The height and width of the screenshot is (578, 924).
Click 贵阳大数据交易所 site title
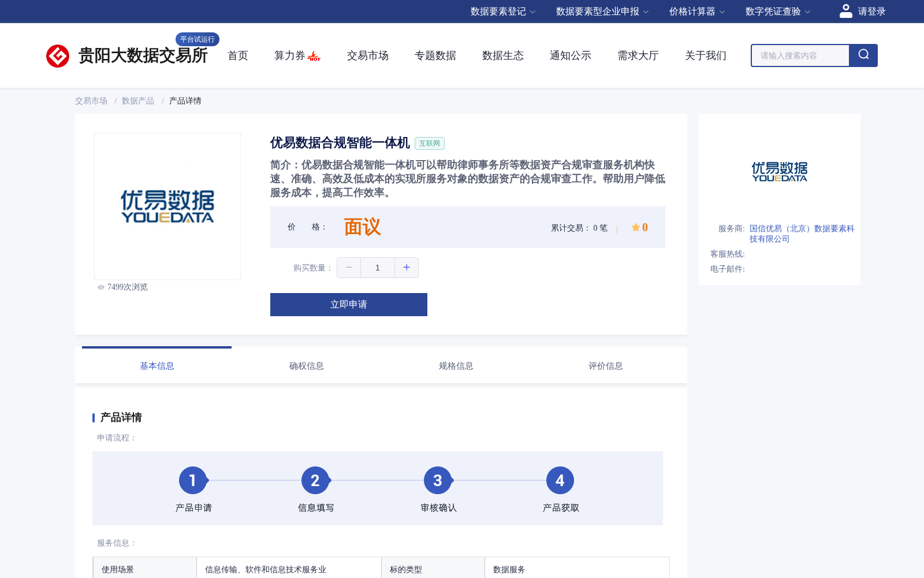(143, 55)
